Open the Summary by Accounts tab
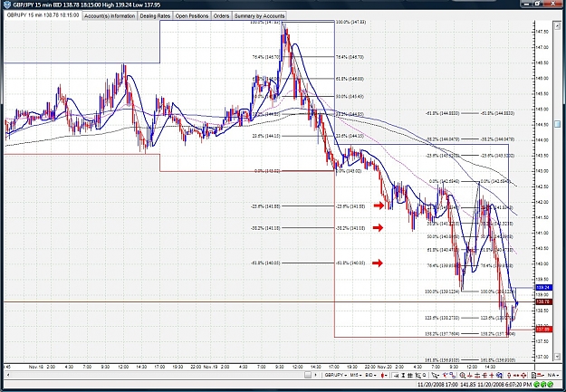Screen dimensions: 566x392 [x=259, y=16]
